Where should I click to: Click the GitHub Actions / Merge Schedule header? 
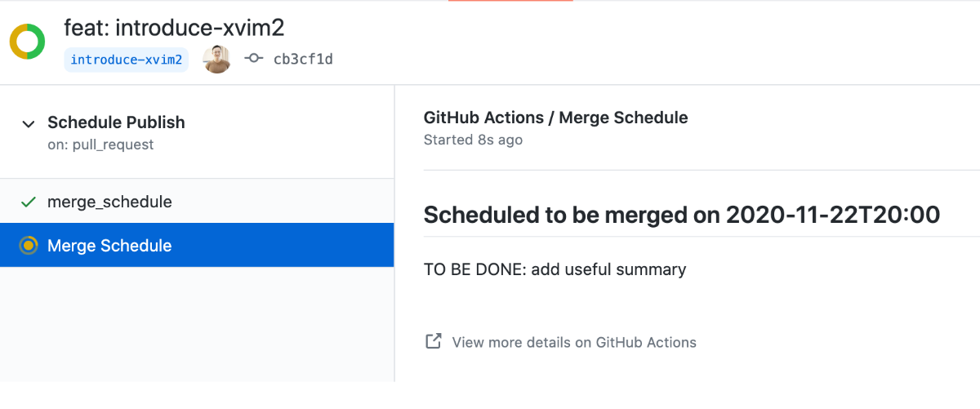point(555,118)
